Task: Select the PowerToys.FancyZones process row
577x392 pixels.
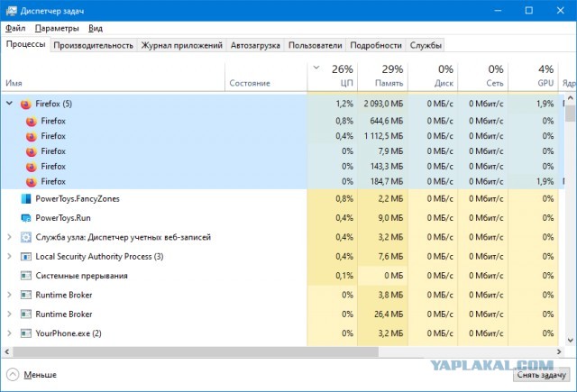Action: click(279, 199)
